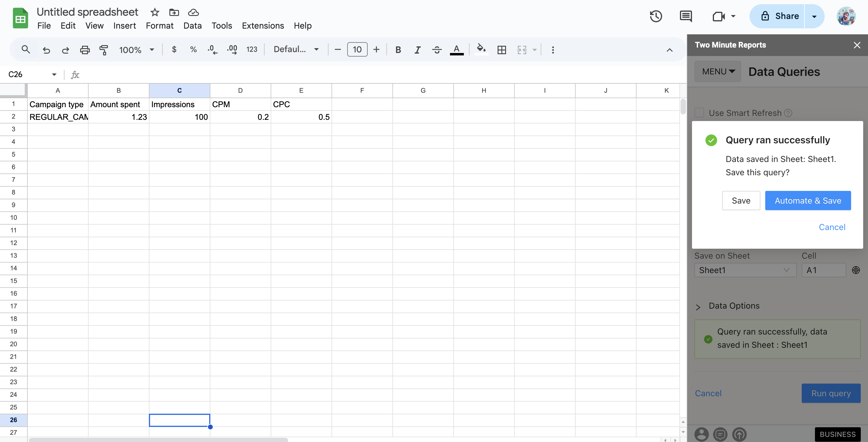Screen dimensions: 868x442
Task: Toggle bold formatting
Action: click(398, 50)
